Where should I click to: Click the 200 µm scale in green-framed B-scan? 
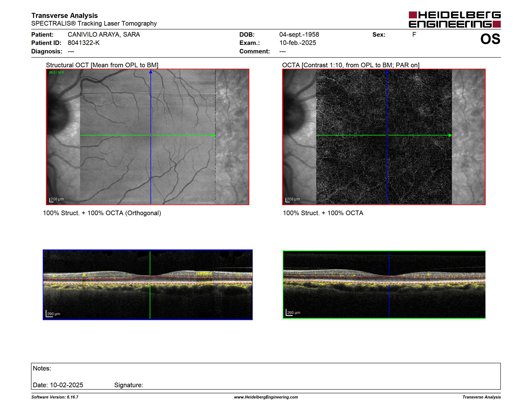[293, 313]
